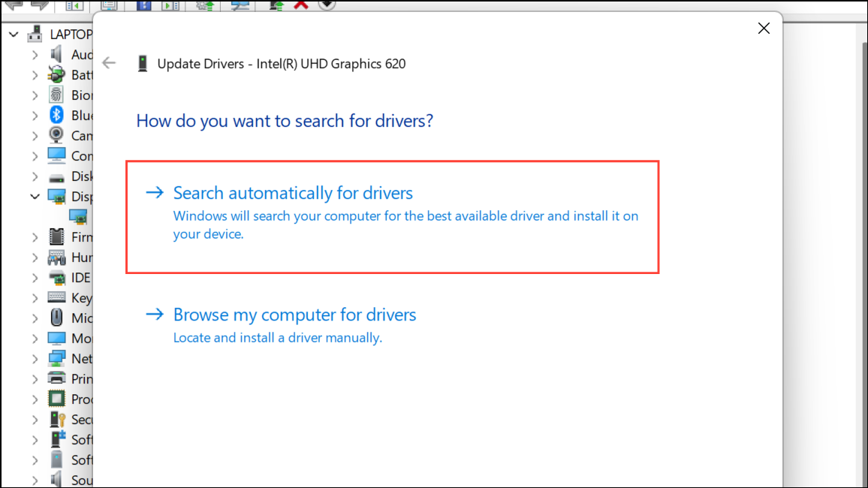Close the Update Drivers dialog
This screenshot has height=488, width=868.
coord(764,29)
